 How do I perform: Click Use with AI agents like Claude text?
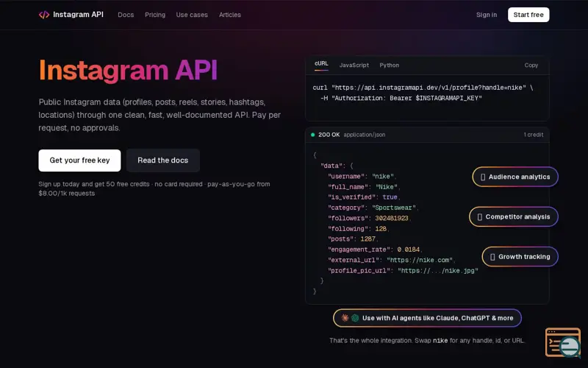[x=437, y=318]
